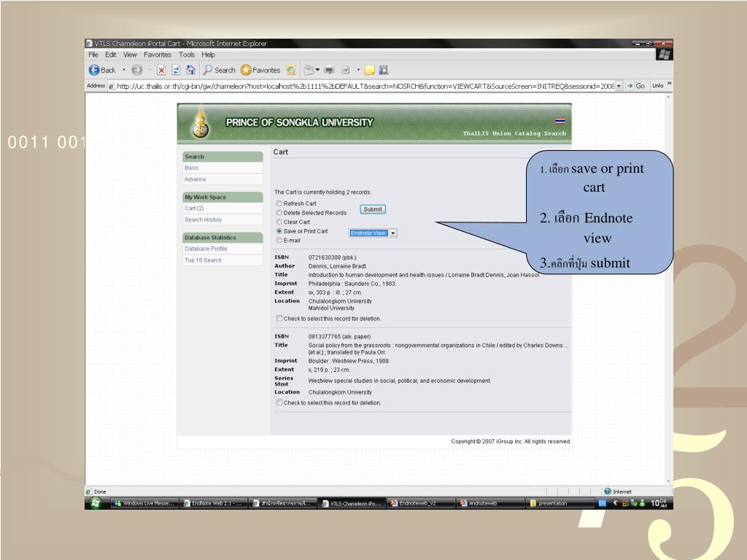Viewport: 747px width, 560px height.
Task: Switch to VTLS Chameleon taskbar window
Action: [x=352, y=503]
